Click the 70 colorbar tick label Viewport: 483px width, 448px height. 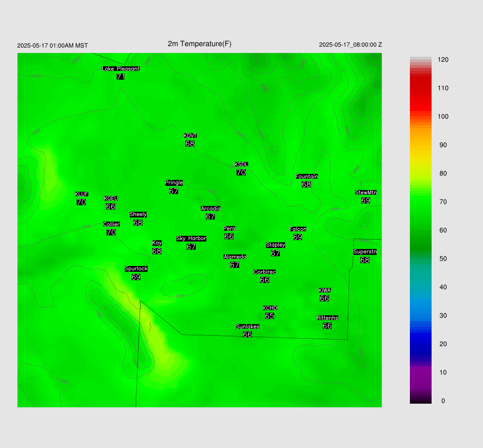443,202
